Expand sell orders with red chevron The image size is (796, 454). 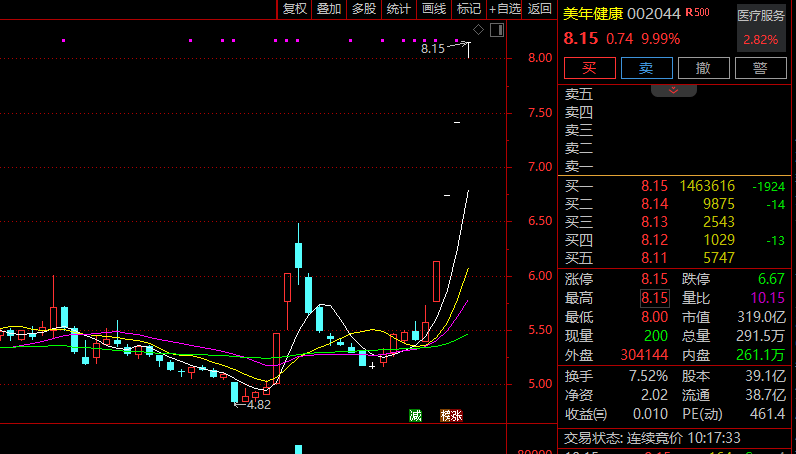[x=673, y=90]
